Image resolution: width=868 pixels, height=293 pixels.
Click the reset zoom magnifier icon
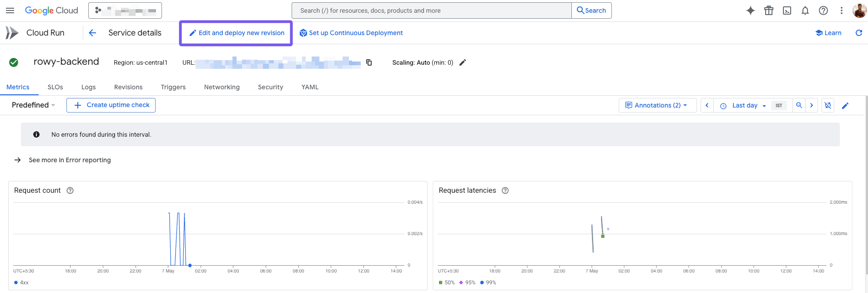click(x=799, y=105)
